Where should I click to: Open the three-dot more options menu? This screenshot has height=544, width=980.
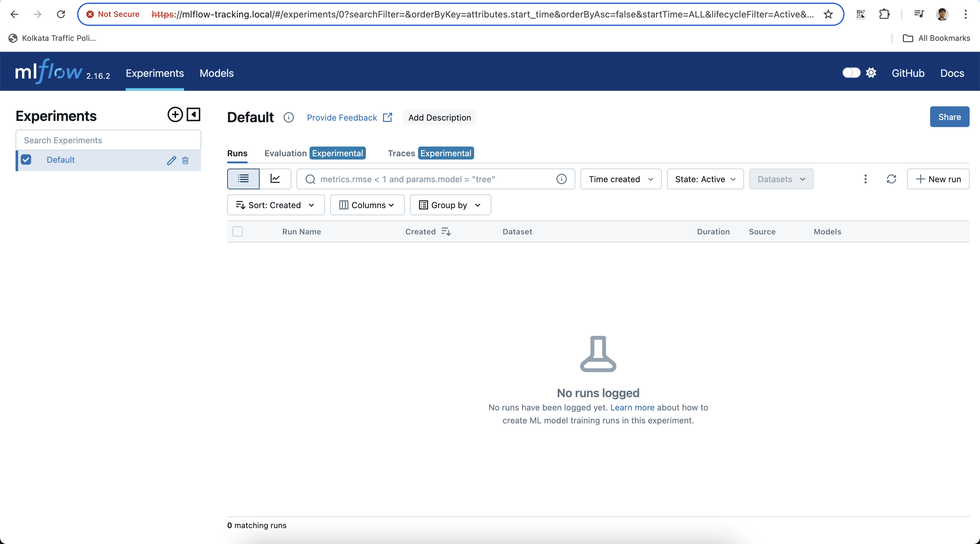pos(866,179)
